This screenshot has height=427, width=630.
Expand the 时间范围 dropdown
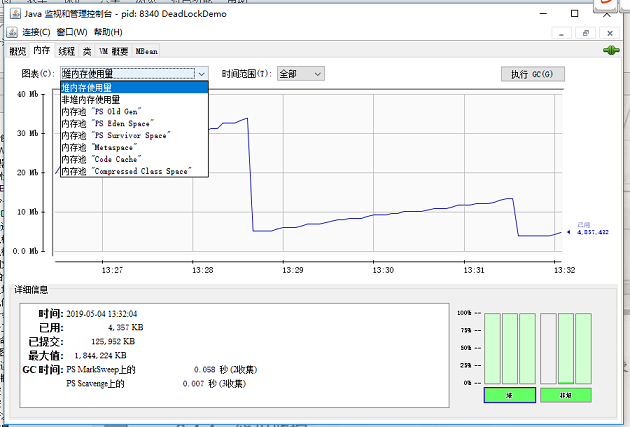[300, 74]
